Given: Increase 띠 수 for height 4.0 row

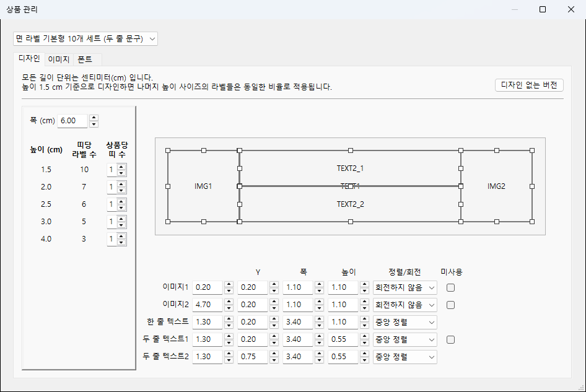Looking at the screenshot, I should 121,236.
